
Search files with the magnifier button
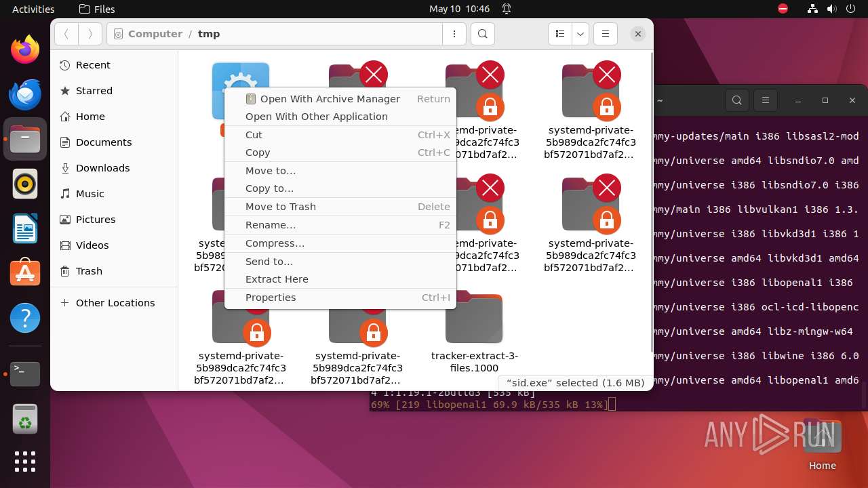pos(482,34)
